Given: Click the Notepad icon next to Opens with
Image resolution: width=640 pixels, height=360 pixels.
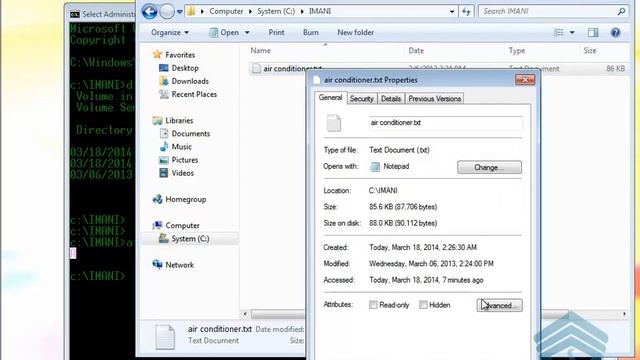Looking at the screenshot, I should 375,167.
